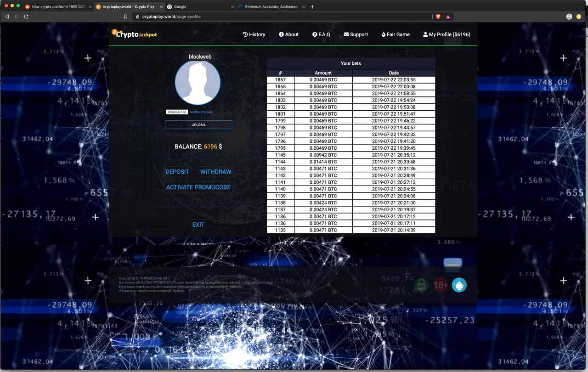This screenshot has width=588, height=372.
Task: Open the F.A.Q page
Action: tap(321, 34)
